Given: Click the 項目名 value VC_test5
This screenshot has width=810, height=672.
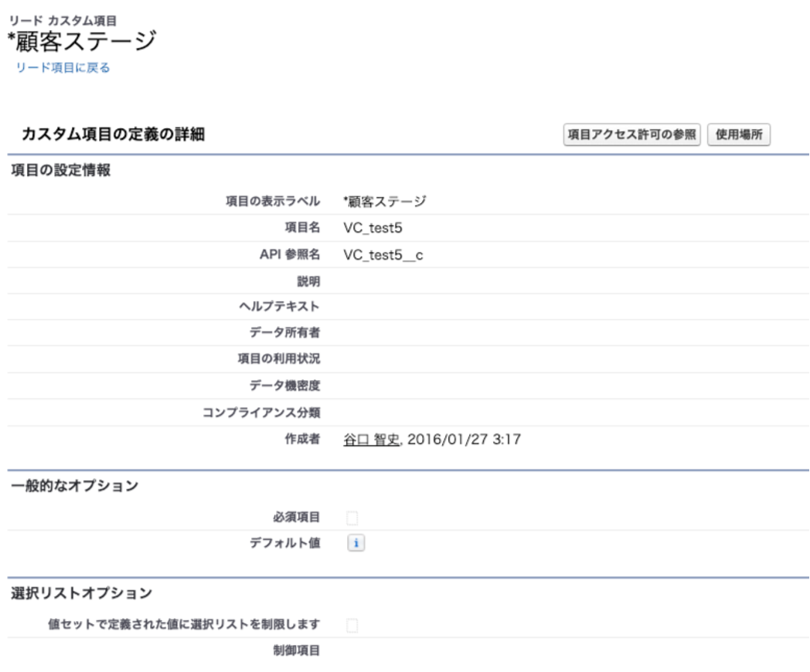Looking at the screenshot, I should point(373,229).
